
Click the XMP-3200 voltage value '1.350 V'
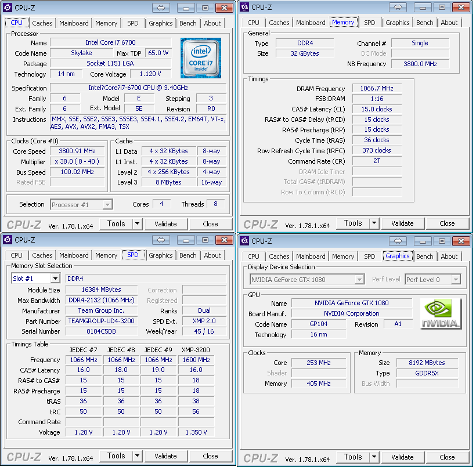click(x=196, y=432)
